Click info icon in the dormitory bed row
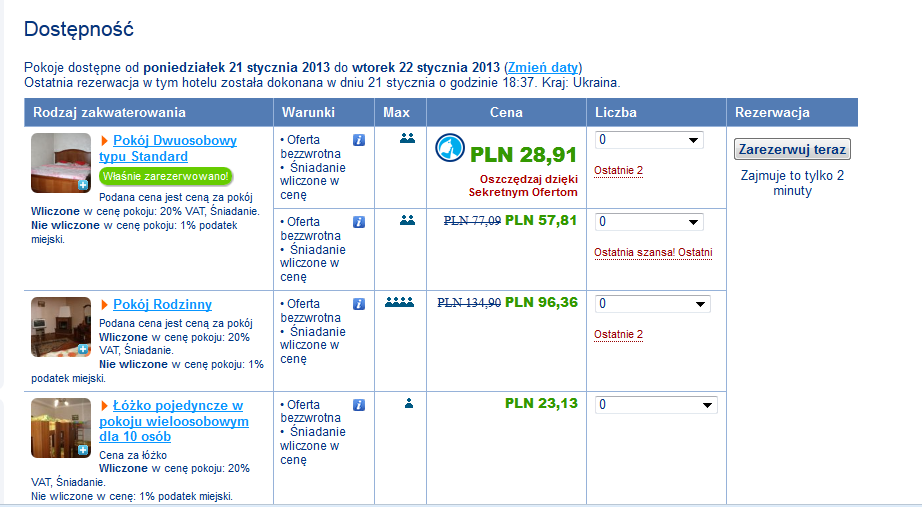The width and height of the screenshot is (922, 507). tap(359, 405)
